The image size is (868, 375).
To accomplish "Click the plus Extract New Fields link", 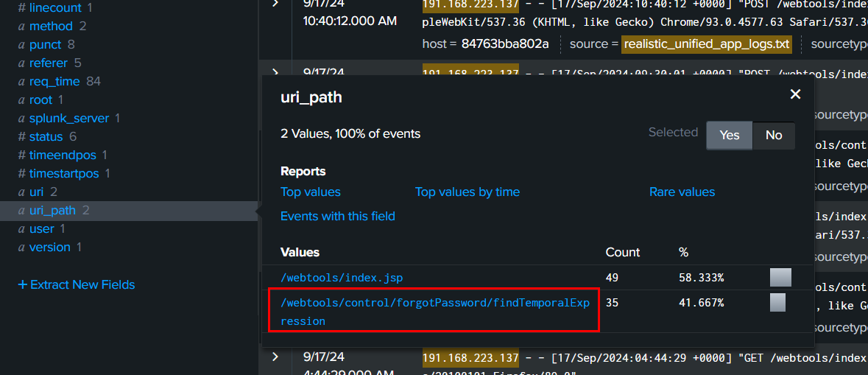I will (x=77, y=284).
